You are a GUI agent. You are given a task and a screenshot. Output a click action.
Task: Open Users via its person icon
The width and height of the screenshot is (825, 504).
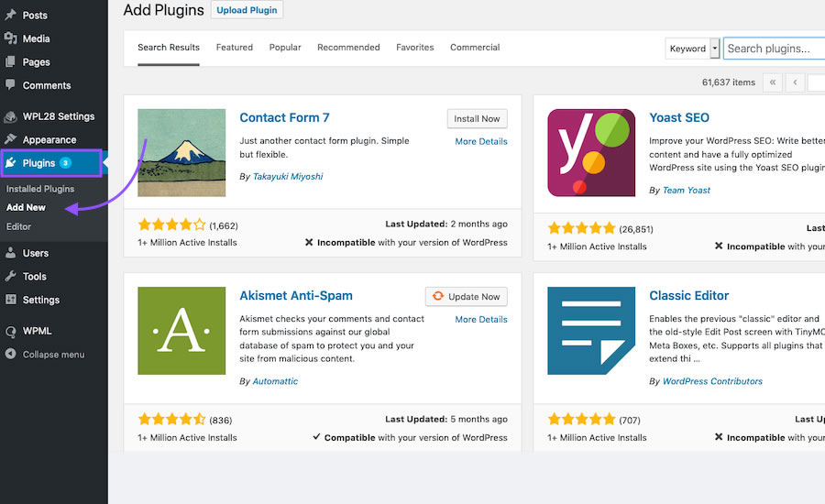pos(10,253)
